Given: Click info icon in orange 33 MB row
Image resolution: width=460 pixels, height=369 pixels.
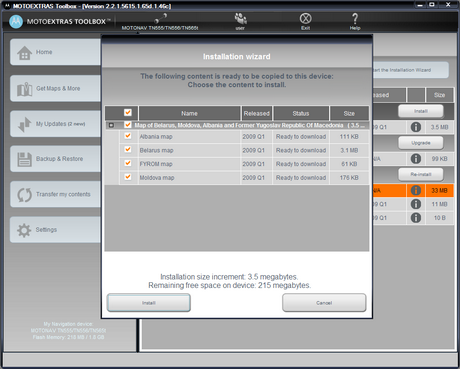Looking at the screenshot, I should (x=416, y=190).
